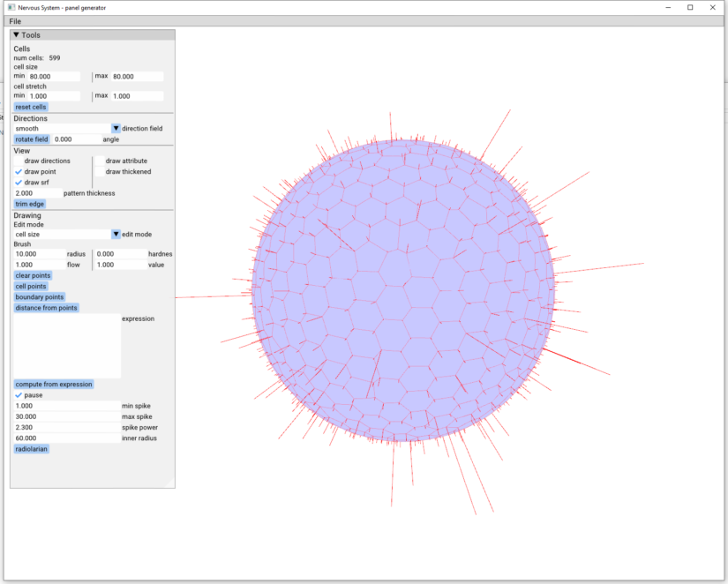Click the rotate field button
Screen dimensions: 728x584
[x=31, y=139]
